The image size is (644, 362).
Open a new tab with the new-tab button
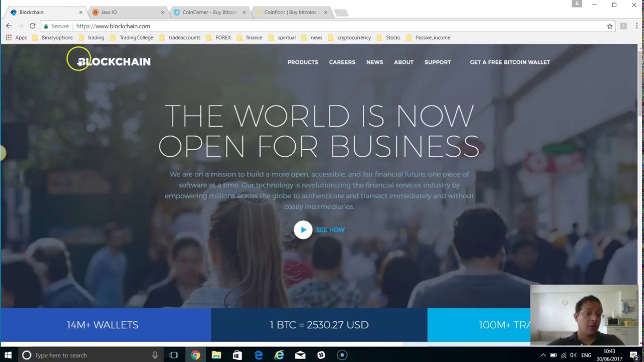(341, 13)
